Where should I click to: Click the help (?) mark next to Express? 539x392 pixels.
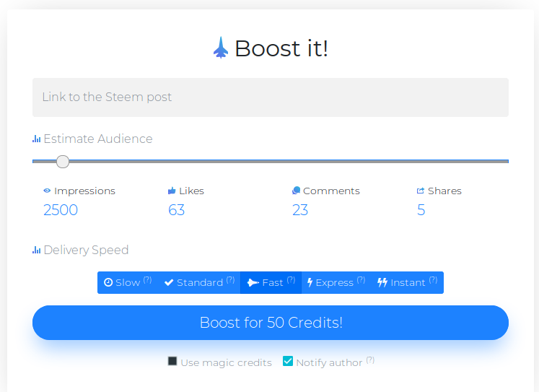click(361, 280)
